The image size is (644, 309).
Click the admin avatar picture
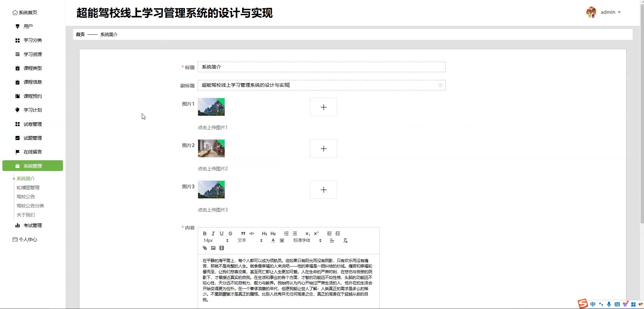coord(591,12)
